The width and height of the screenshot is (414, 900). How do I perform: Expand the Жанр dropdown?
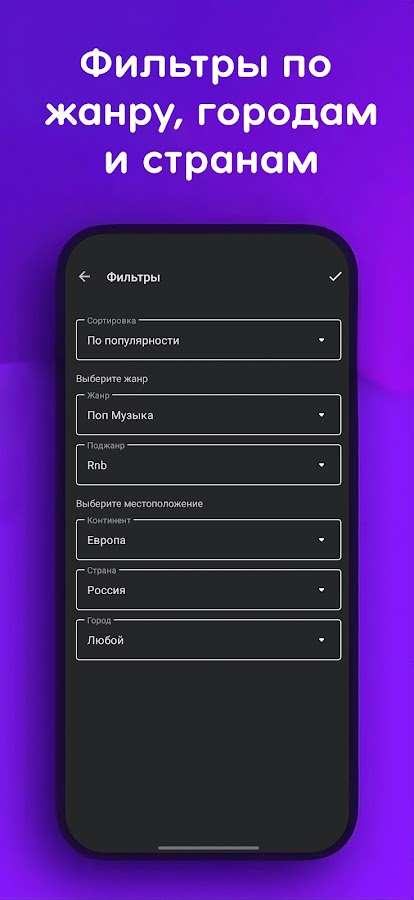[x=208, y=414]
